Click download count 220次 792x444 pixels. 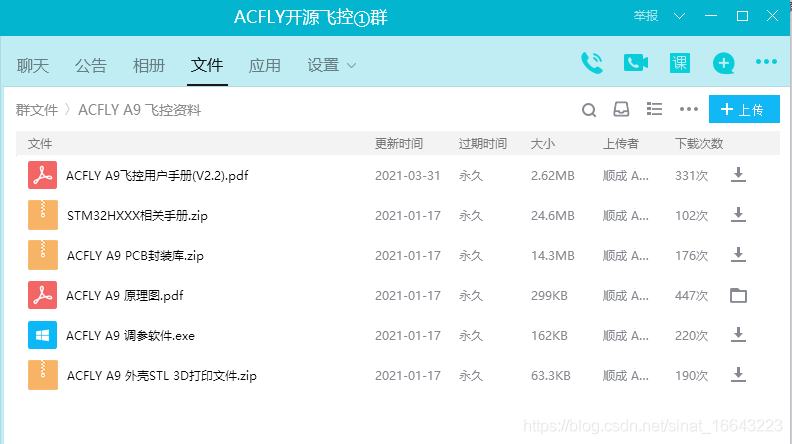point(691,335)
